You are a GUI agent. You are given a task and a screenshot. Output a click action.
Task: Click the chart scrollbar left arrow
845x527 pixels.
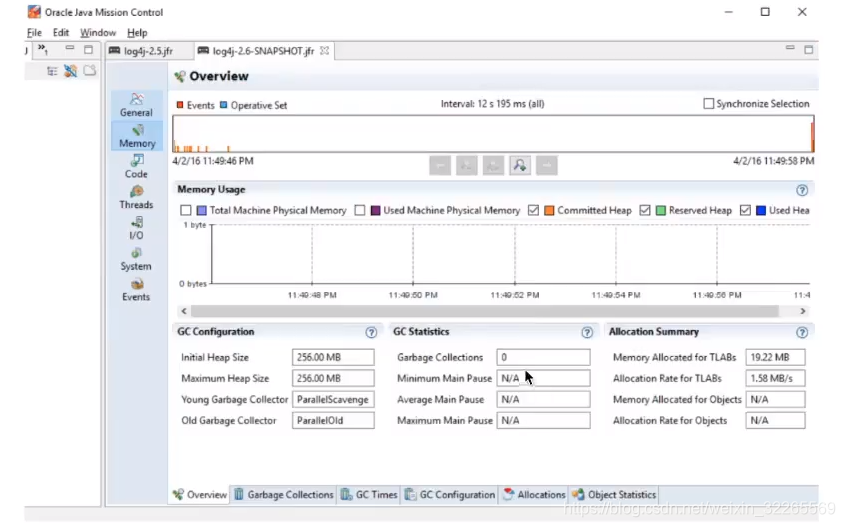pyautogui.click(x=184, y=311)
